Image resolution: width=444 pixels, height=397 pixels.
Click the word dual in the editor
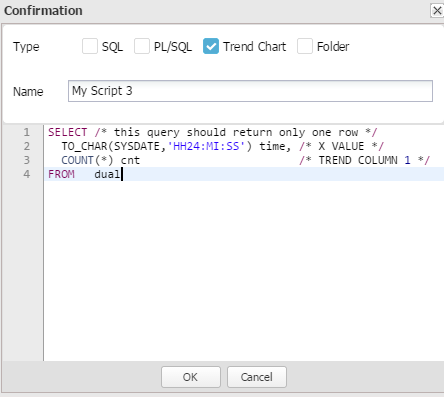coord(107,174)
